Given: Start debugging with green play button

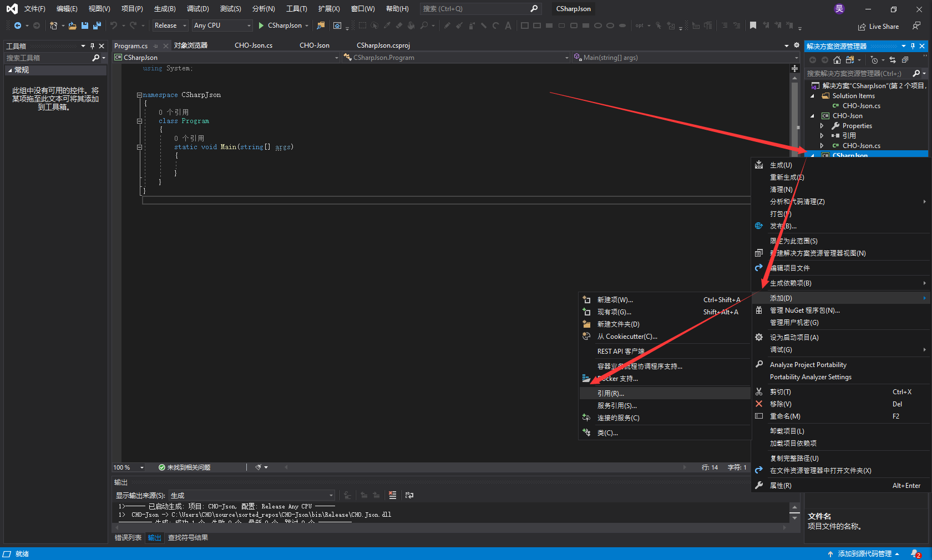Looking at the screenshot, I should (x=261, y=26).
